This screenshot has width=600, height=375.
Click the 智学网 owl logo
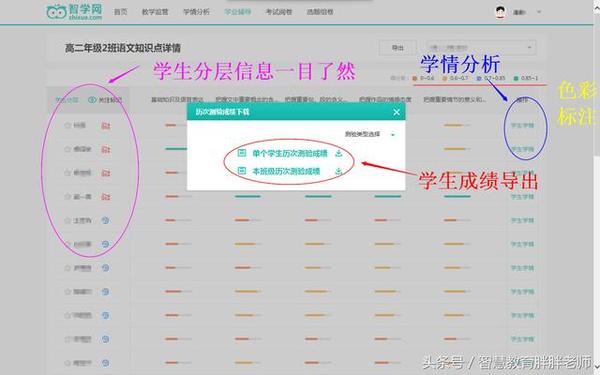[75, 12]
